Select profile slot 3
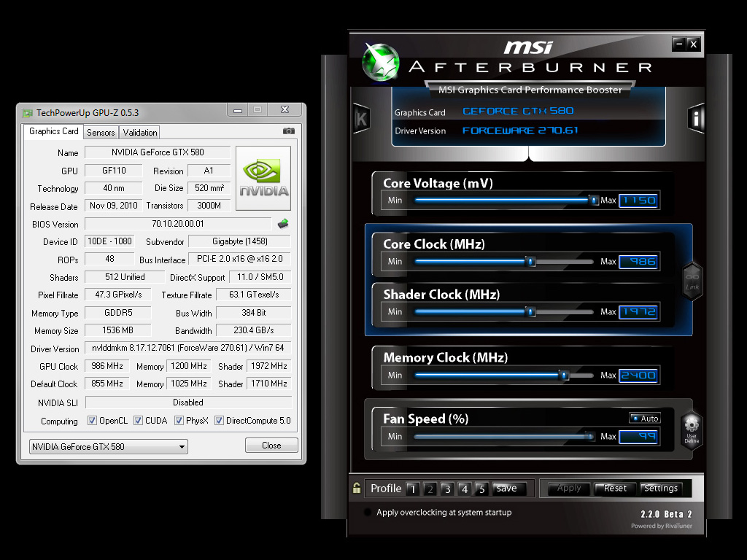This screenshot has width=747, height=560. [x=447, y=489]
